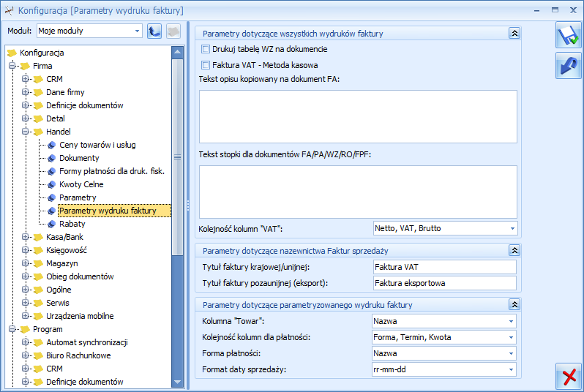The image size is (584, 392).
Task: Click the Parametry wydruku faktury item icon
Action: 52,211
